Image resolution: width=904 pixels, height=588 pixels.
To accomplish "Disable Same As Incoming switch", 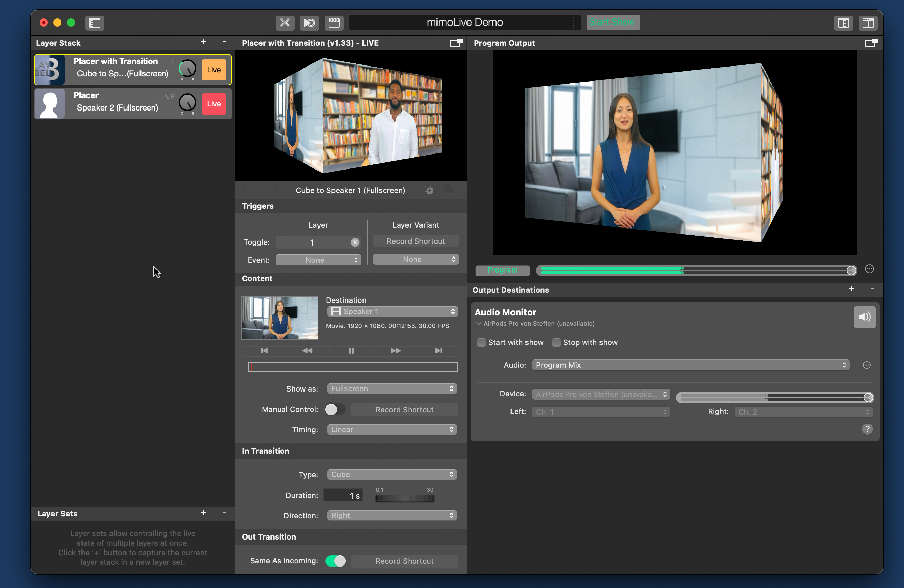I will [x=335, y=561].
